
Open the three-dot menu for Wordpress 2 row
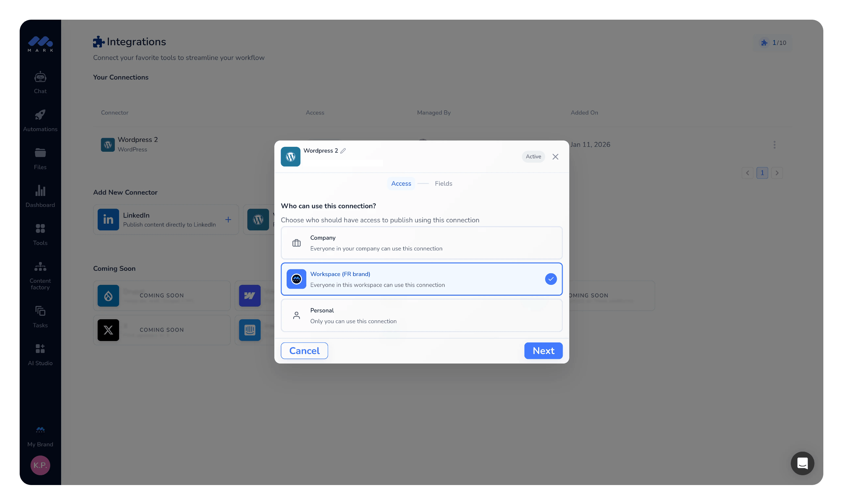(x=774, y=145)
